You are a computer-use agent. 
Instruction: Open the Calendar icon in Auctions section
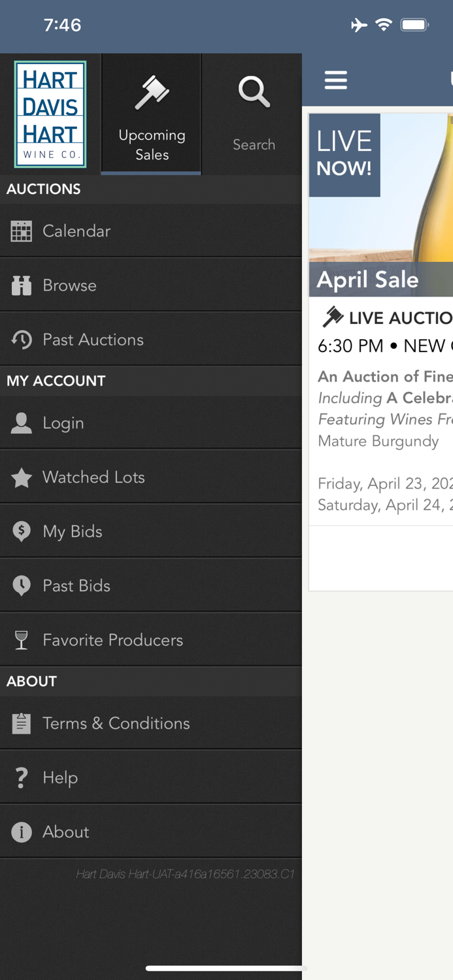[x=22, y=231]
